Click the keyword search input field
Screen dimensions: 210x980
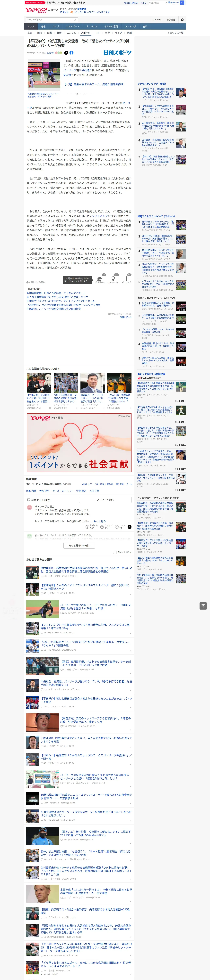coord(50,19)
